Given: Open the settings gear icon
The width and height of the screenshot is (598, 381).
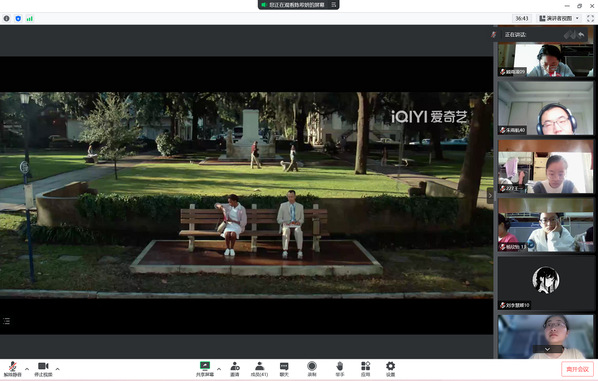Looking at the screenshot, I should [x=390, y=368].
